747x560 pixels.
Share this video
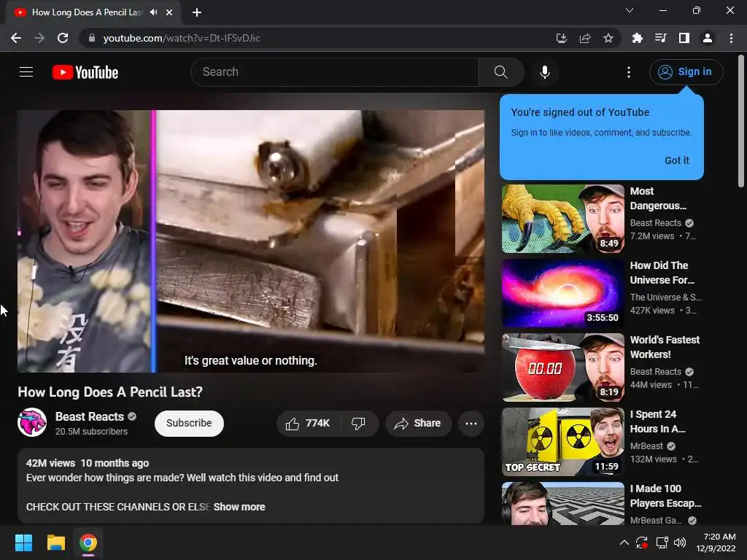tap(418, 424)
